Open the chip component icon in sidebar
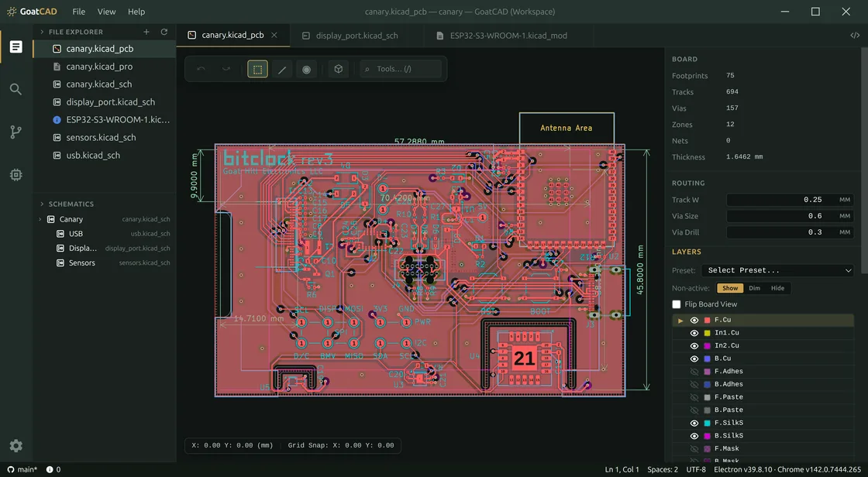This screenshot has height=477, width=868. [16, 175]
